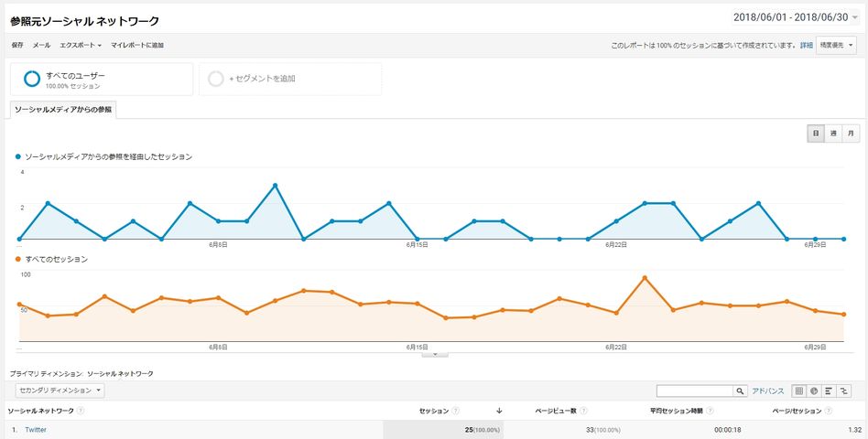Open the エクスポート dropdown menu
This screenshot has width=868, height=439.
(x=81, y=45)
